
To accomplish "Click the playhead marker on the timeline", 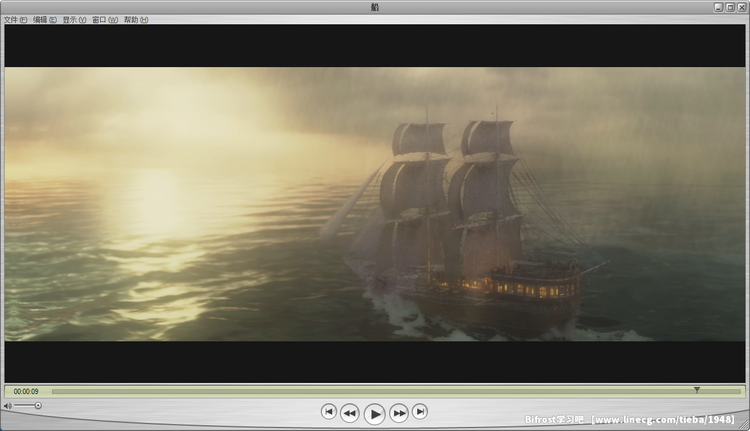I will point(697,390).
